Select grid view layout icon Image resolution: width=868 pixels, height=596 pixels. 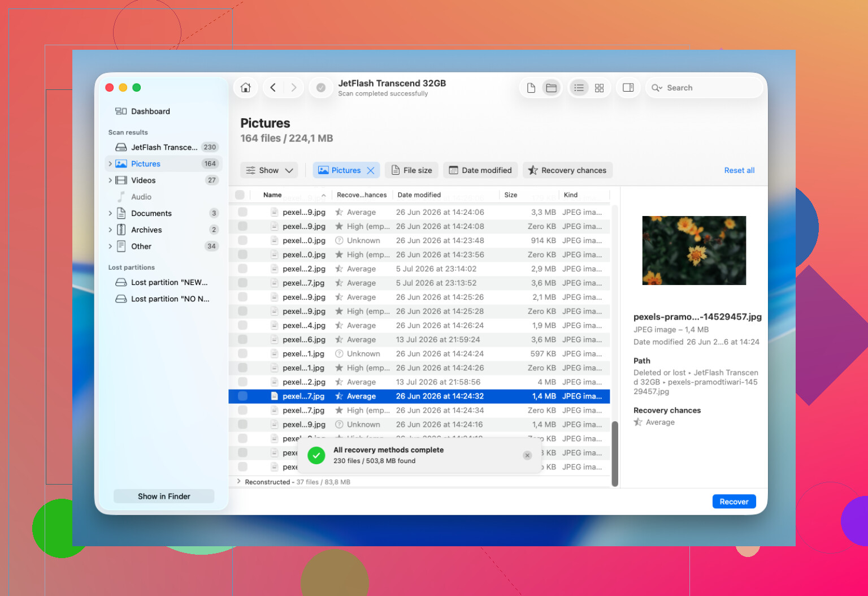pos(599,88)
